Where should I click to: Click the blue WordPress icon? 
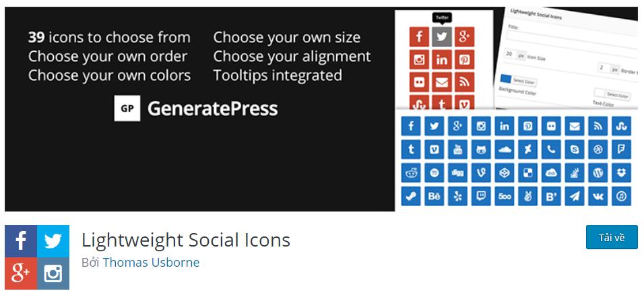point(598,173)
